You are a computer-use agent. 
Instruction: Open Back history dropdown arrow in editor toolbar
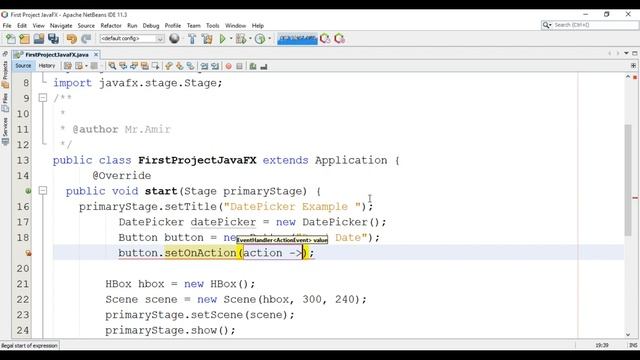tap(86, 66)
